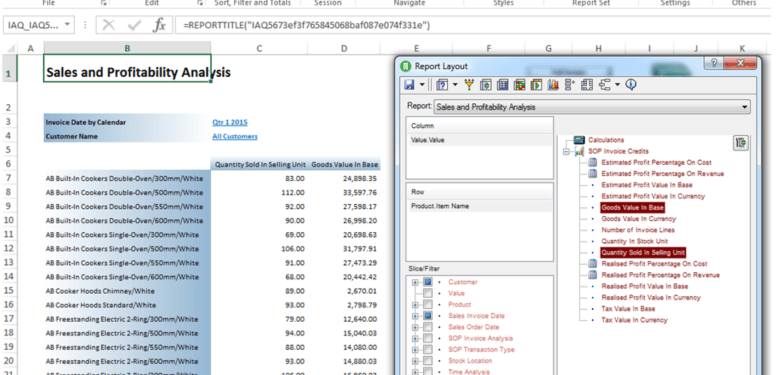Click the blue information bubble icon
This screenshot has width=776, height=375.
pyautogui.click(x=630, y=85)
